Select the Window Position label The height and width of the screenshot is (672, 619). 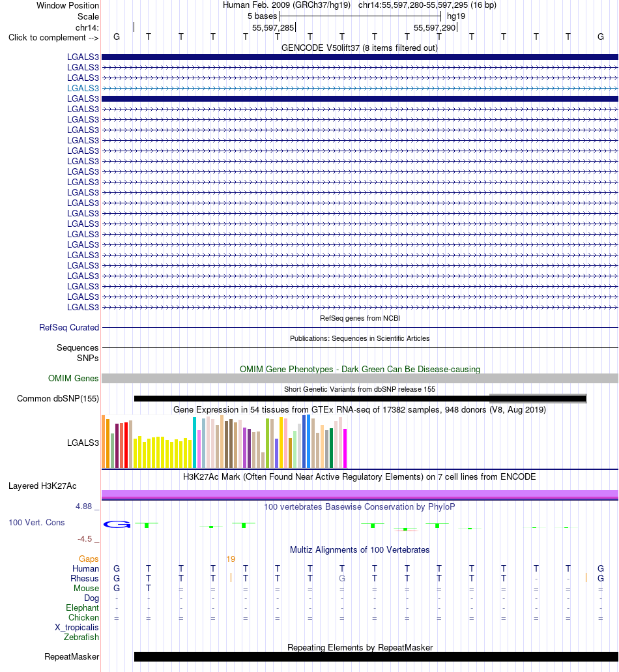[68, 6]
